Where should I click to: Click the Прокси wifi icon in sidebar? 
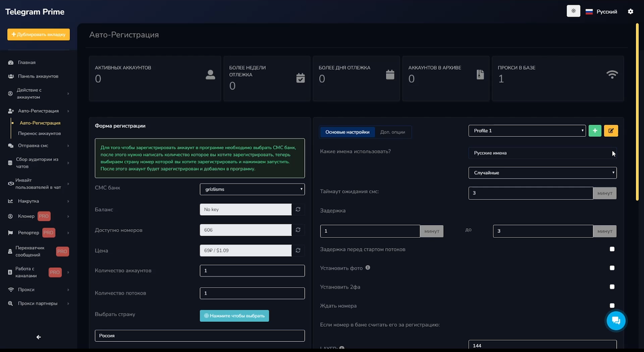[11, 290]
